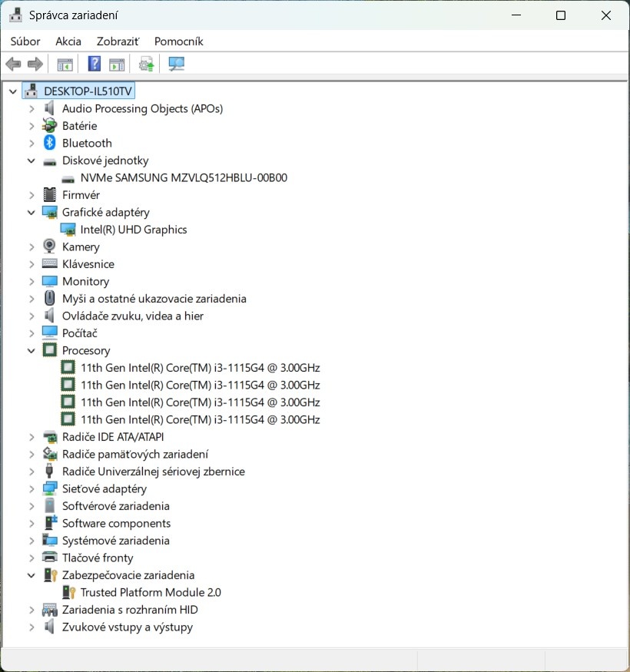Click the Forward navigation arrow
The image size is (630, 672).
[x=35, y=64]
